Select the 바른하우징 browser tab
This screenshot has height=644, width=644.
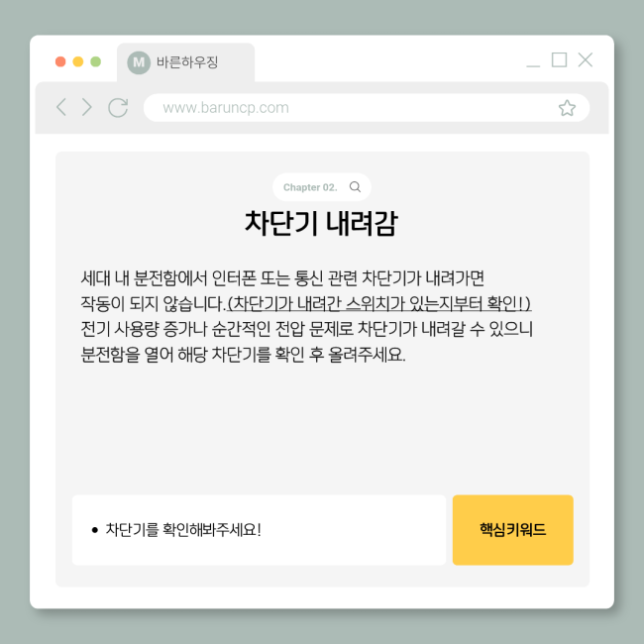[x=185, y=62]
